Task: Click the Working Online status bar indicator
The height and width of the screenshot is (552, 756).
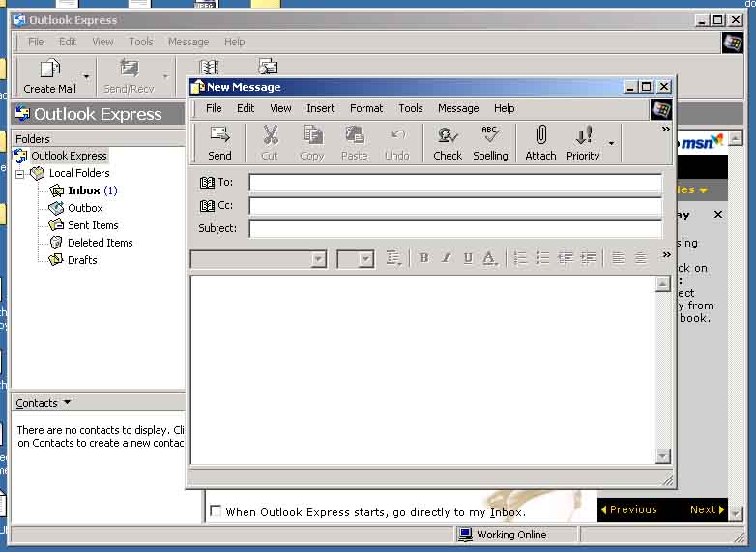Action: point(503,535)
